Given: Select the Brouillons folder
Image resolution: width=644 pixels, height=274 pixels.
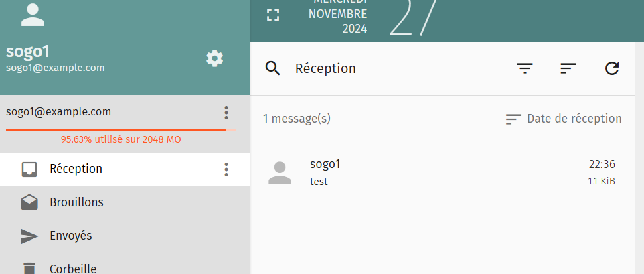Looking at the screenshot, I should [125, 202].
